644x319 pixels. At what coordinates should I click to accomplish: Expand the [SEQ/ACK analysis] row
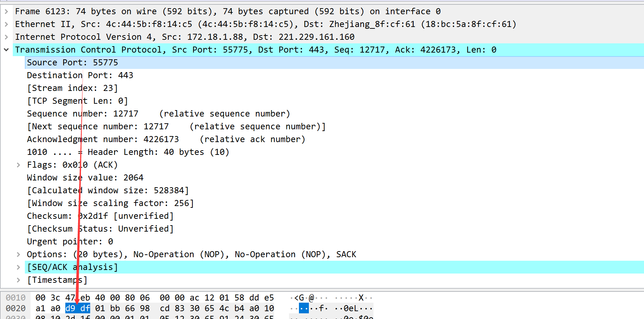tap(18, 267)
